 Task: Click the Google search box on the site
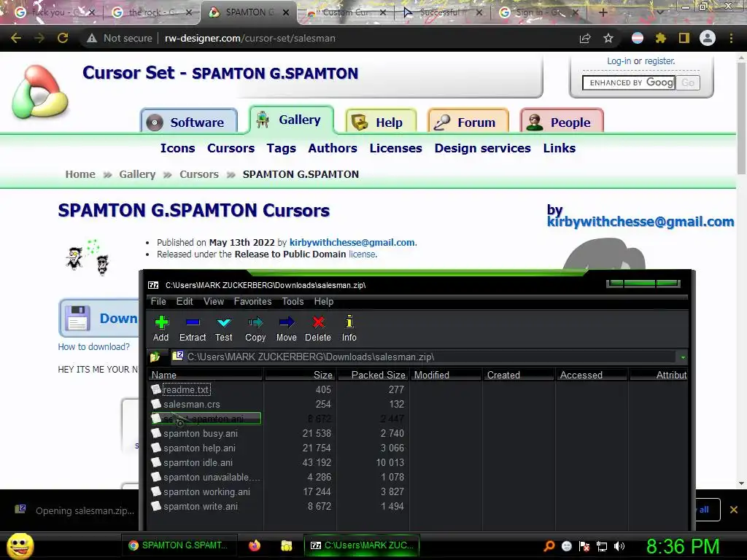pyautogui.click(x=628, y=82)
